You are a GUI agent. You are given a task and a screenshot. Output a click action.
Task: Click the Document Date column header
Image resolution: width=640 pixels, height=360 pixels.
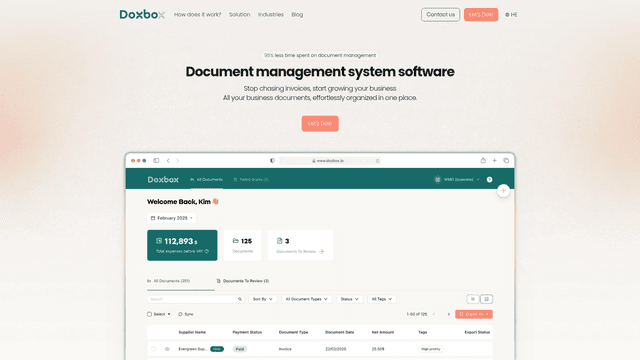click(x=340, y=332)
